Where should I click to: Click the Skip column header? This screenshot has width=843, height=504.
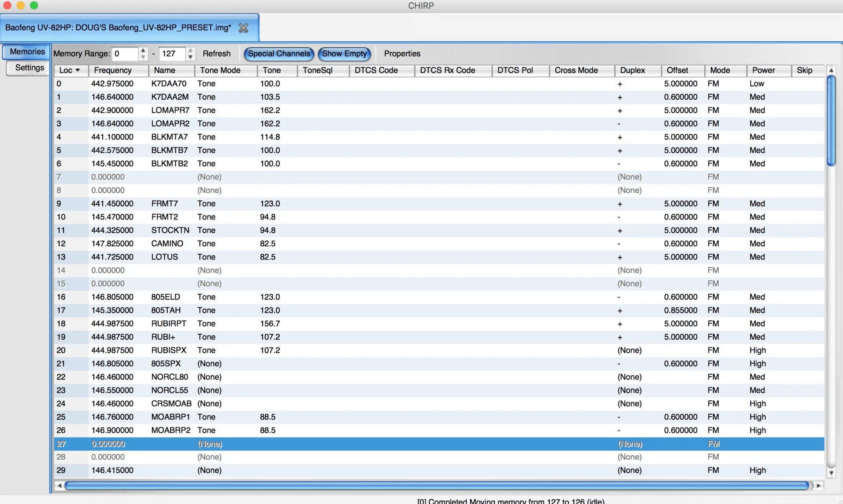tap(808, 70)
